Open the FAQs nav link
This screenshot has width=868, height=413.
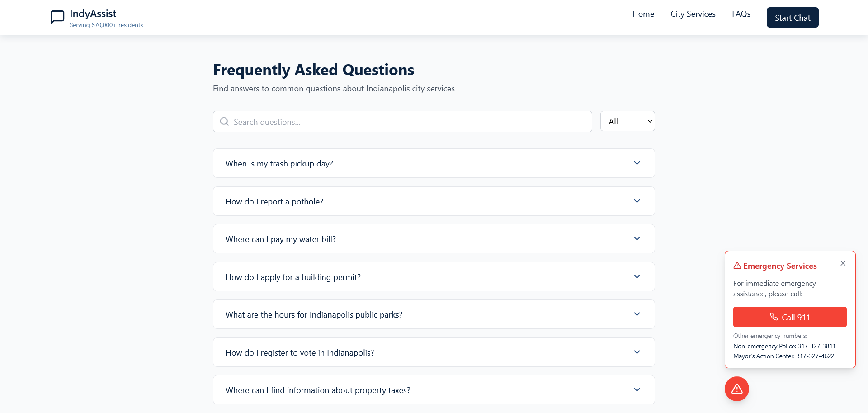(741, 14)
